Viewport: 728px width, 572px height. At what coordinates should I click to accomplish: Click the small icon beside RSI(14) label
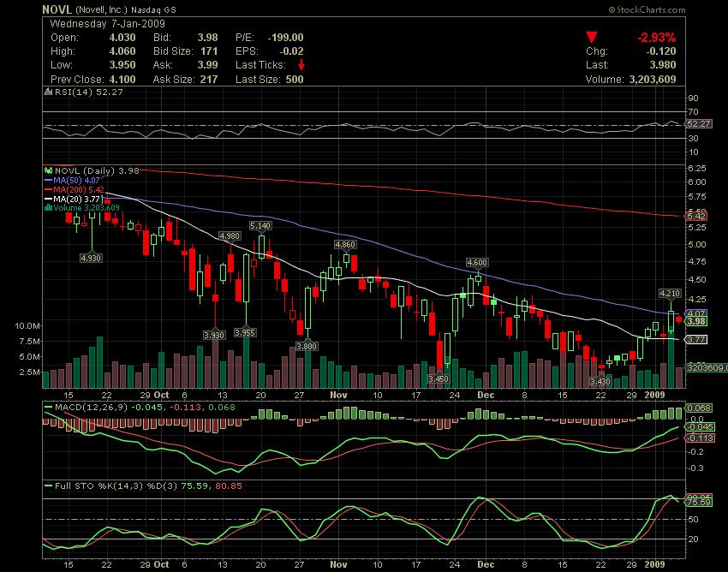pyautogui.click(x=48, y=92)
